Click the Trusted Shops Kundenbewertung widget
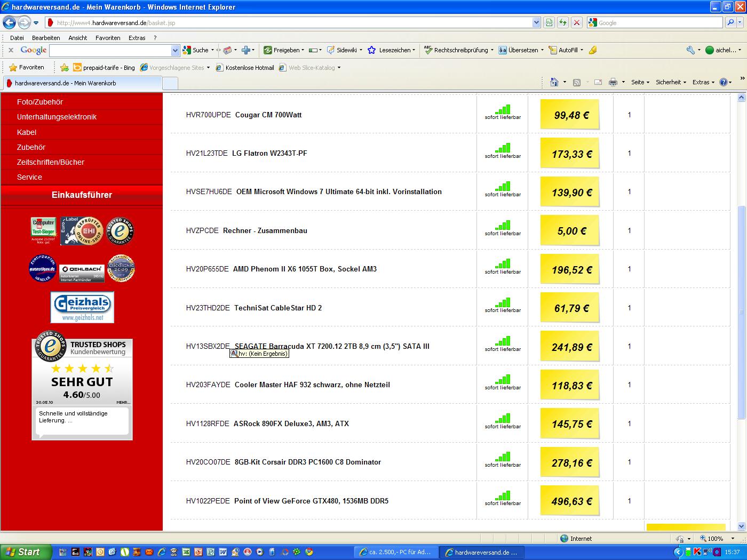 tap(82, 386)
